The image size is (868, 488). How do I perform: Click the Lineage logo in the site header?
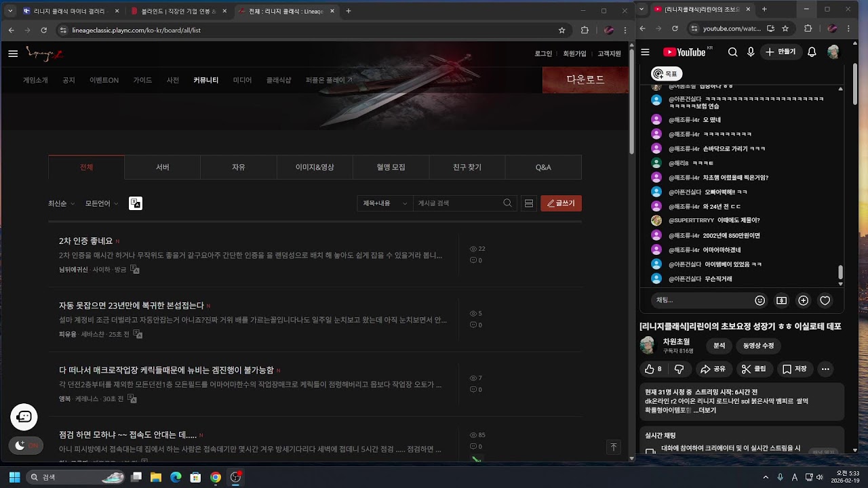click(x=44, y=54)
